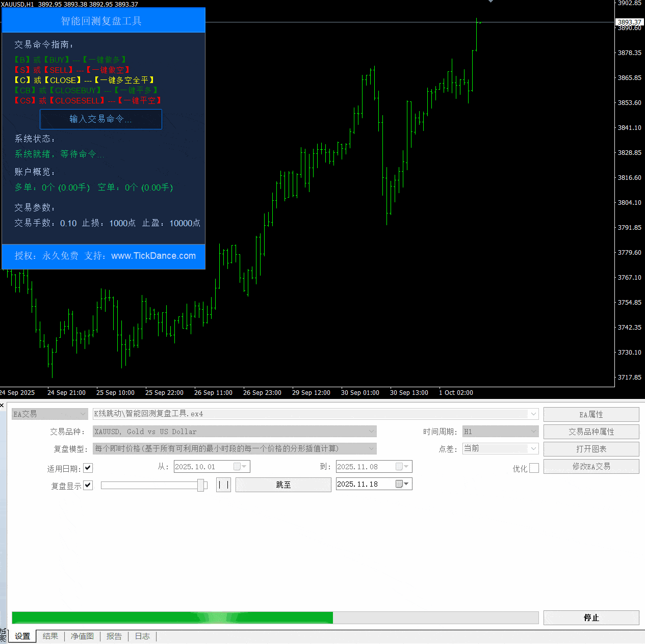645x644 pixels.
Task: Open the 交易品种属性 button
Action: point(591,432)
